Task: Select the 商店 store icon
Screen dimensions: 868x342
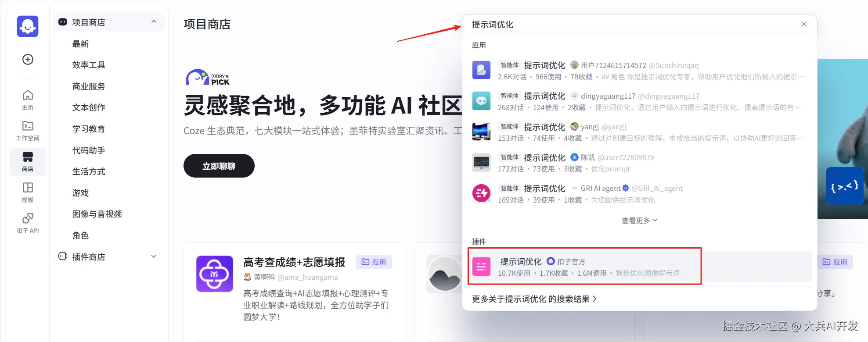Action: pos(28,161)
